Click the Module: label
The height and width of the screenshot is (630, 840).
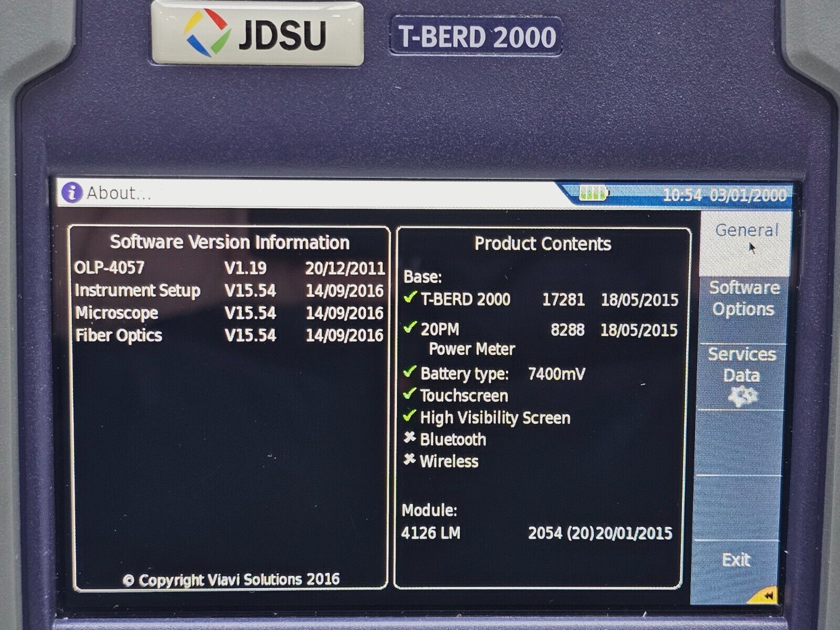pos(429,510)
